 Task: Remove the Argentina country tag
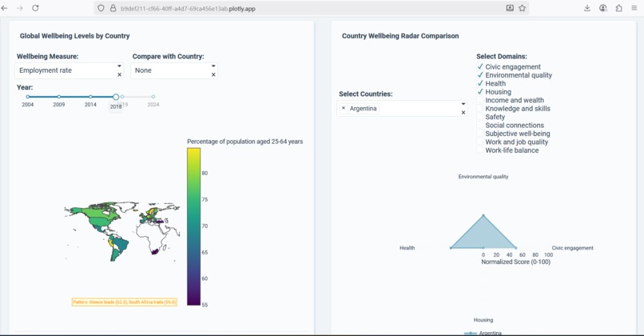coord(344,108)
